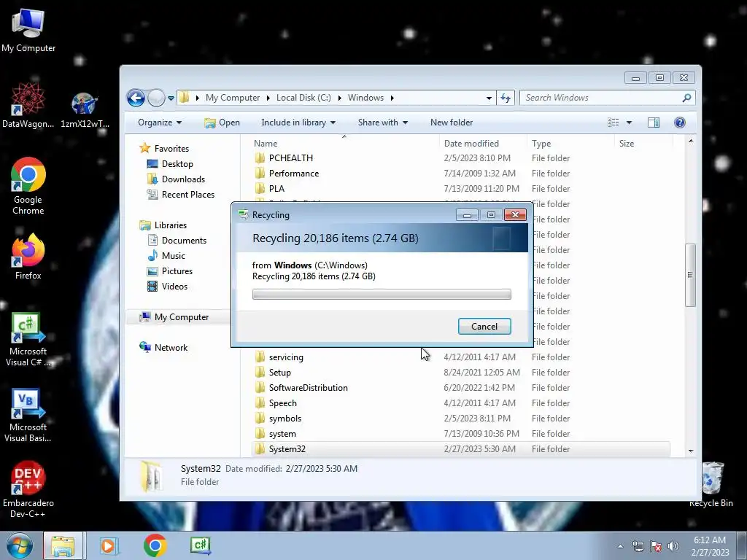Select the System32 folder row
This screenshot has width=747, height=560.
coord(461,449)
